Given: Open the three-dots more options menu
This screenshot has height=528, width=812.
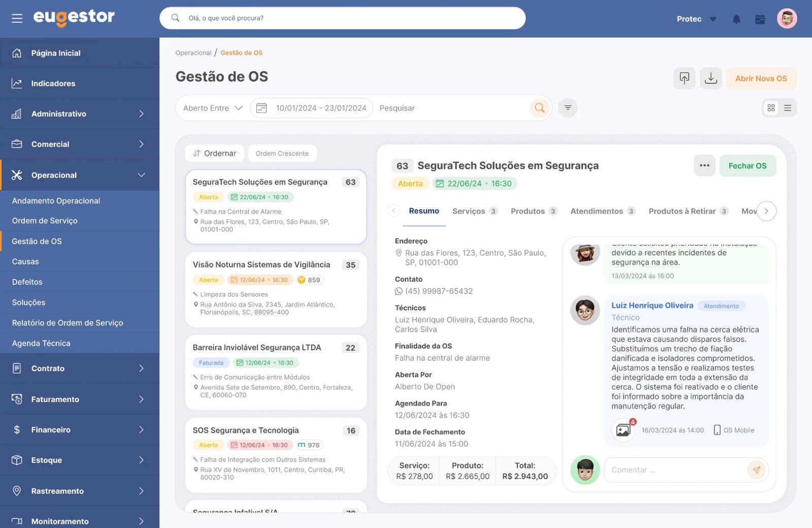Looking at the screenshot, I should coord(704,166).
